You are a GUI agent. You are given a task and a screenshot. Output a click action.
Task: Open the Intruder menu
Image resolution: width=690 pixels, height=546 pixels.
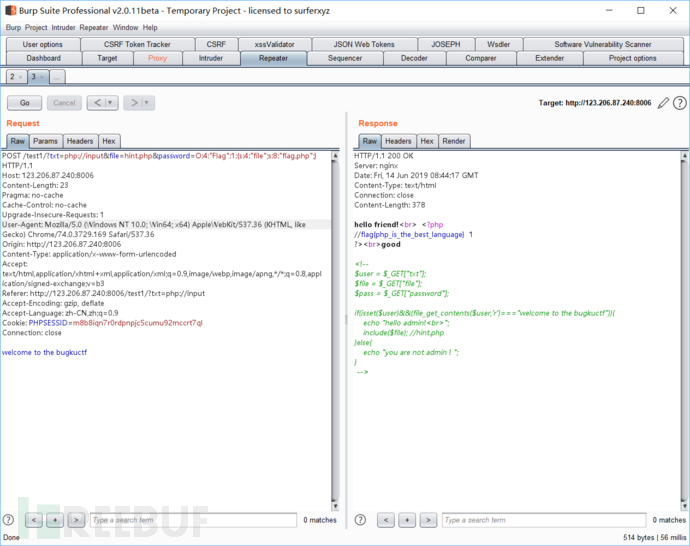(x=63, y=27)
